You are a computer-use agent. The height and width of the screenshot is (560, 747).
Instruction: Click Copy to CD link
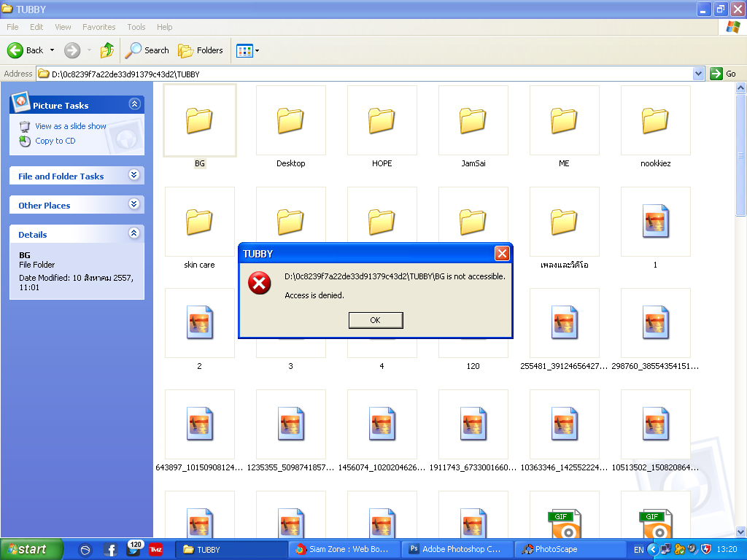click(55, 141)
